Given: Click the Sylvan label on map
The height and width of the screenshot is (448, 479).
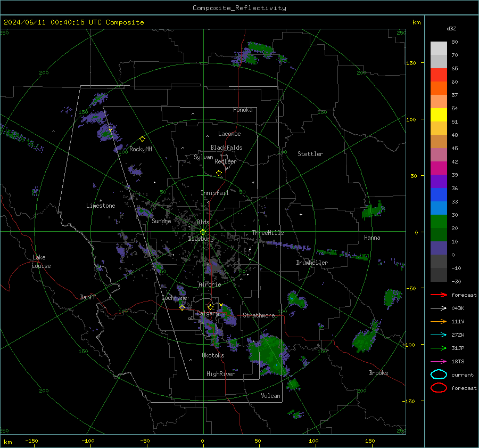Looking at the screenshot, I should pos(203,157).
